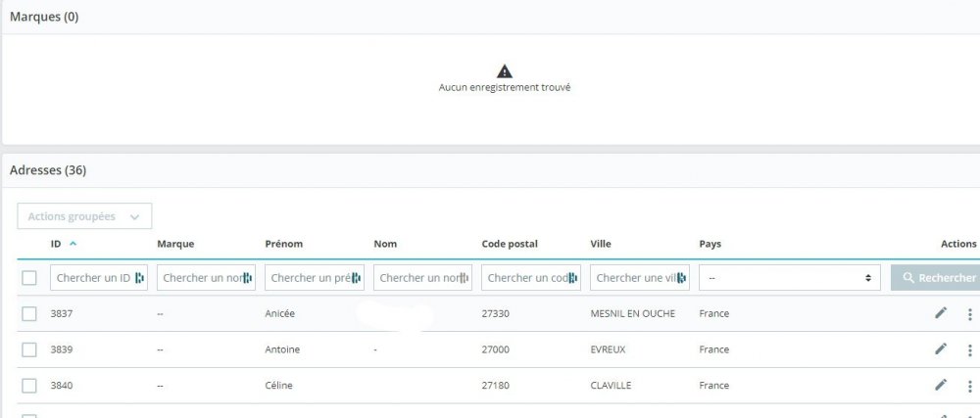Click the Code postal search field
This screenshot has height=418, width=980.
click(x=525, y=278)
